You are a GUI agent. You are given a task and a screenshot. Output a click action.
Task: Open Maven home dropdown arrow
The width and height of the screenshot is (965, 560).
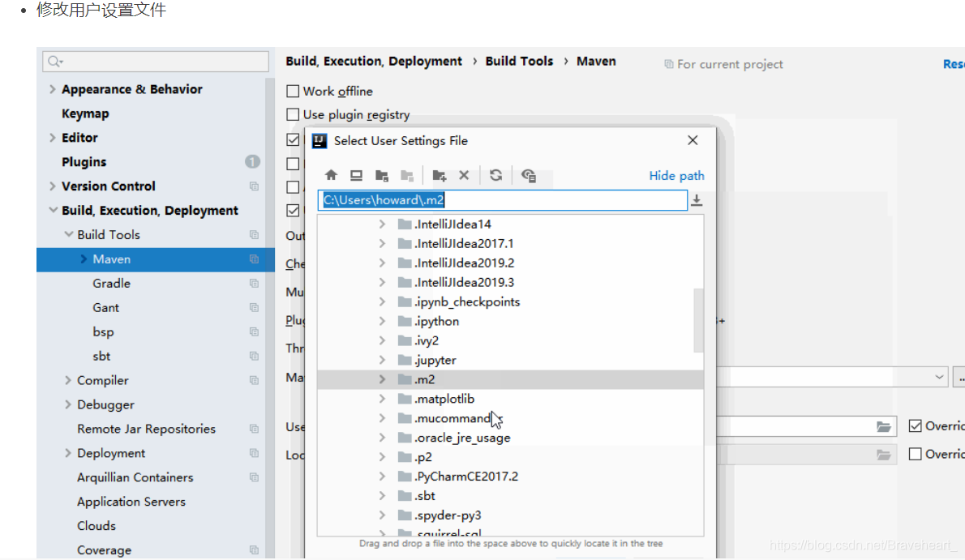click(939, 377)
